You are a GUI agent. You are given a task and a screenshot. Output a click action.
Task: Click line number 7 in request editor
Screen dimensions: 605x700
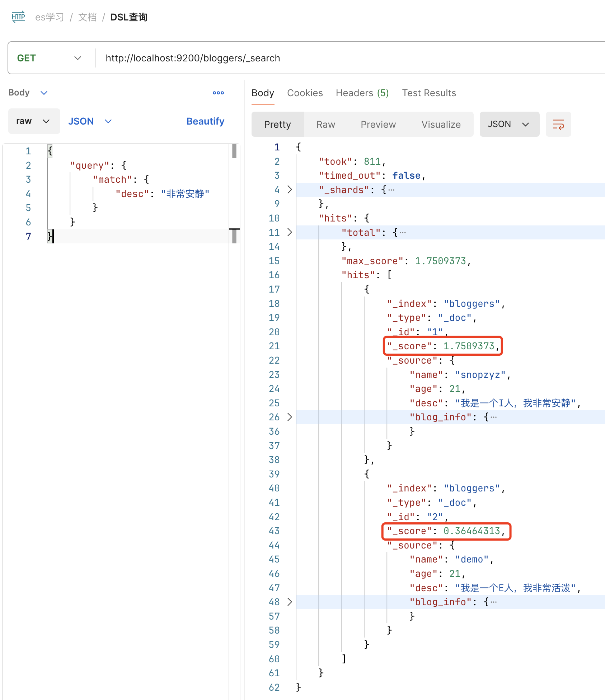tap(28, 236)
